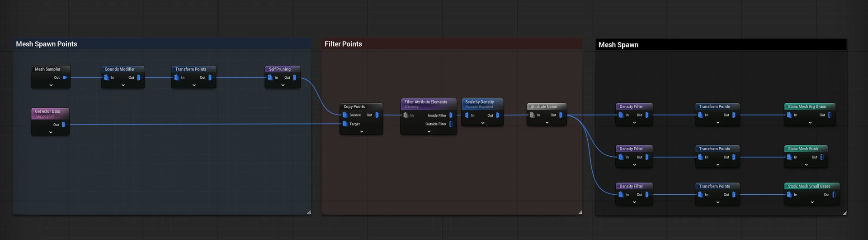Viewport: 868px width, 240px height.
Task: Expand the Filter Attribute Elements node chevron
Action: (x=429, y=132)
